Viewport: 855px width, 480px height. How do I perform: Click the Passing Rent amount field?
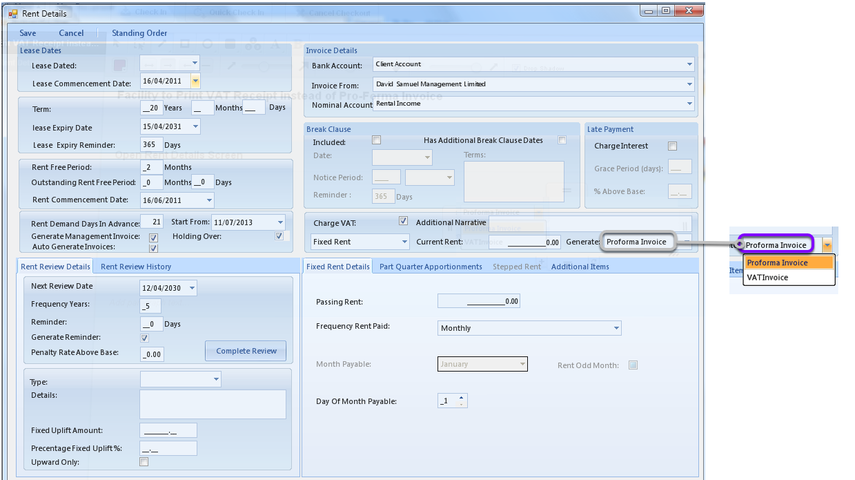tap(479, 301)
